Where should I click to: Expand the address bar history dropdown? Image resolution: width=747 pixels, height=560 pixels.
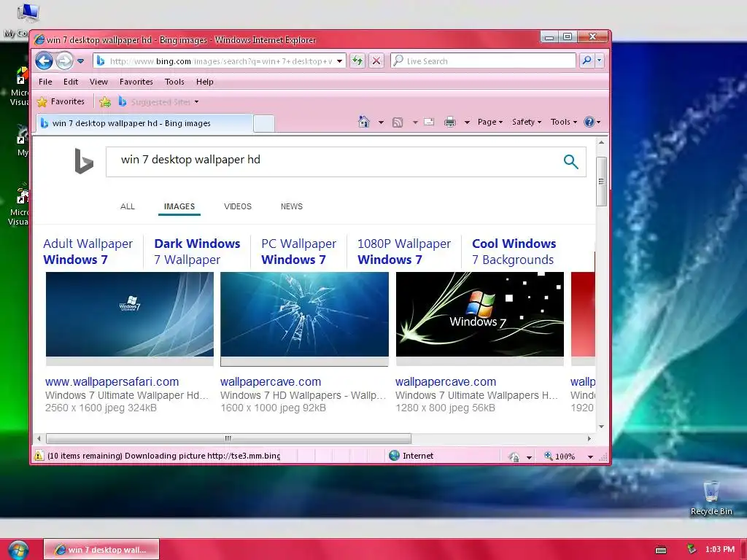(340, 61)
